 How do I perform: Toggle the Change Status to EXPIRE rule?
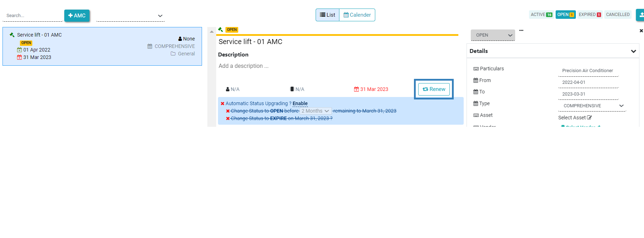(228, 119)
